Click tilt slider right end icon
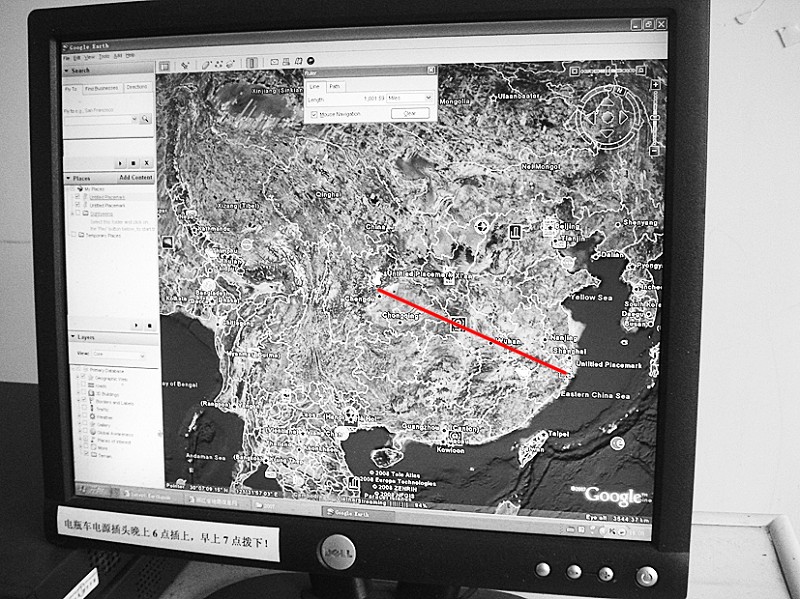Image resolution: width=800 pixels, height=599 pixels. [641, 70]
